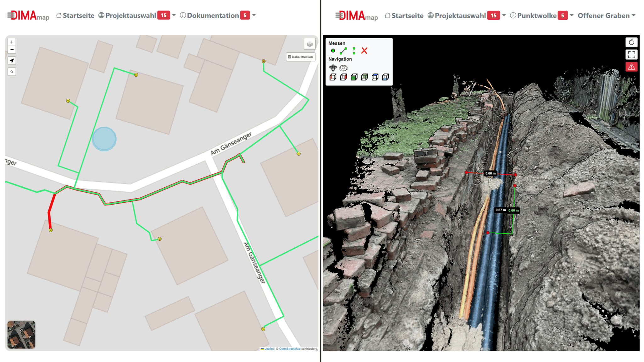Click the red warning triangle button

[631, 67]
